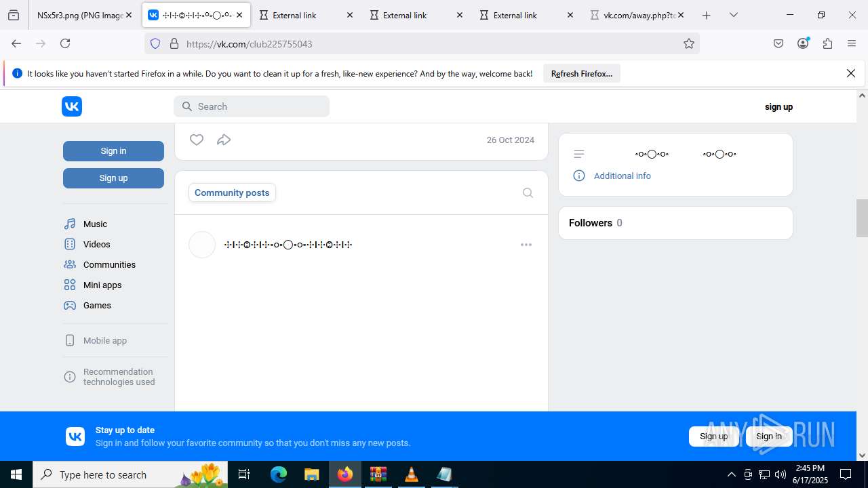Open VLC media player from taskbar

tap(411, 474)
